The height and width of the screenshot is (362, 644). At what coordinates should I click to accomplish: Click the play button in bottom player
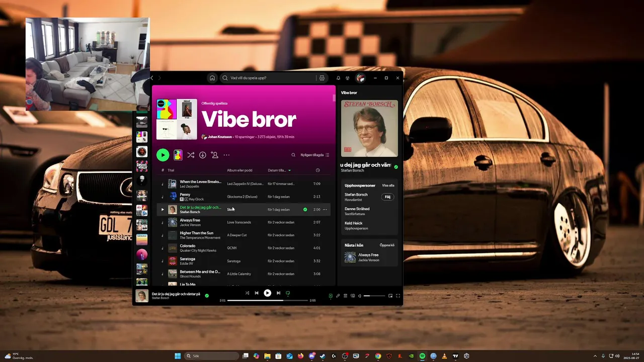click(x=268, y=293)
